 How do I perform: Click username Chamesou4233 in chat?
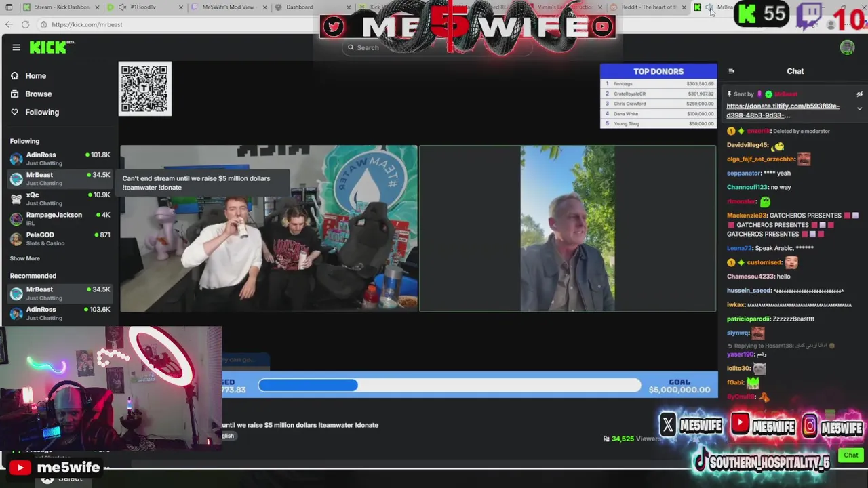coord(750,277)
